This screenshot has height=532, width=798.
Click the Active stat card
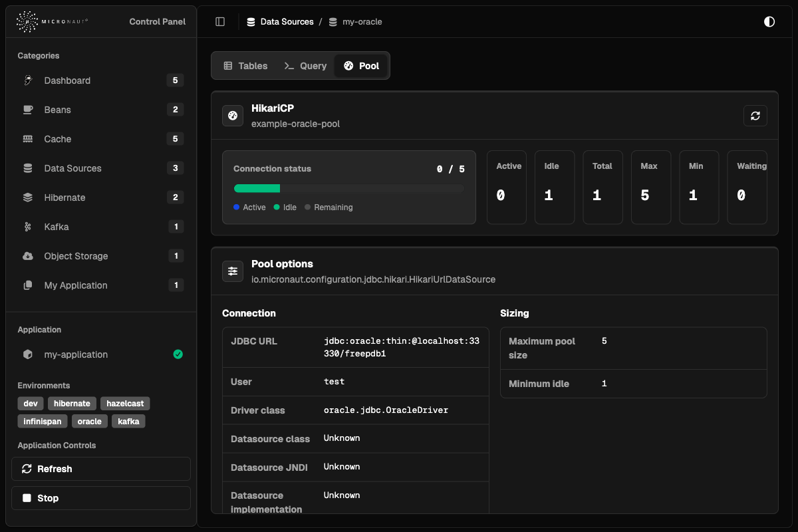point(507,188)
